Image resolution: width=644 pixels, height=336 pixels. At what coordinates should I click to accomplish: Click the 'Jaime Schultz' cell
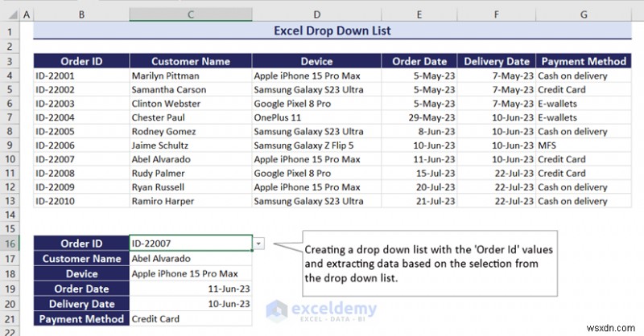point(191,145)
